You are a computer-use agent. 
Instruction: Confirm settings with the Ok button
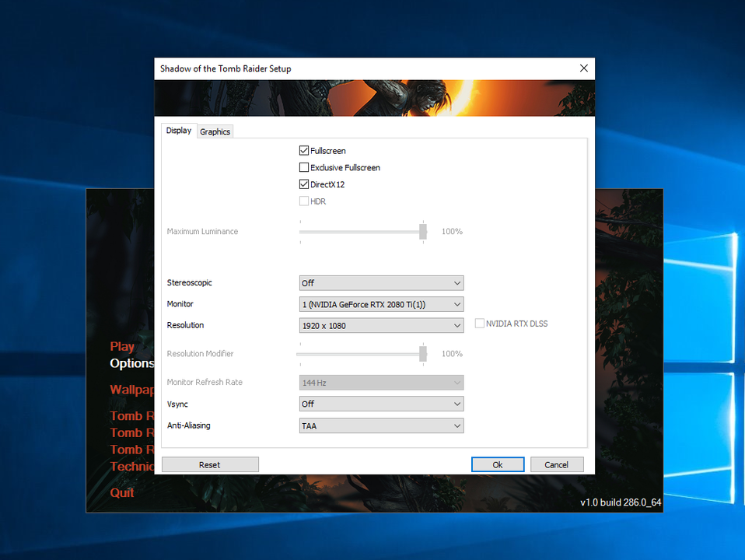[498, 464]
